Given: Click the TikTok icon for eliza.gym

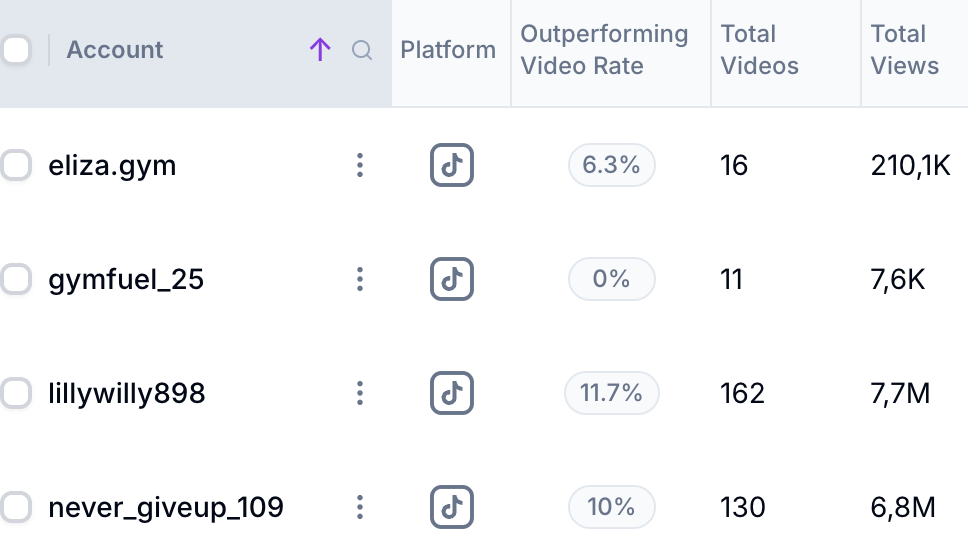Looking at the screenshot, I should pyautogui.click(x=451, y=165).
